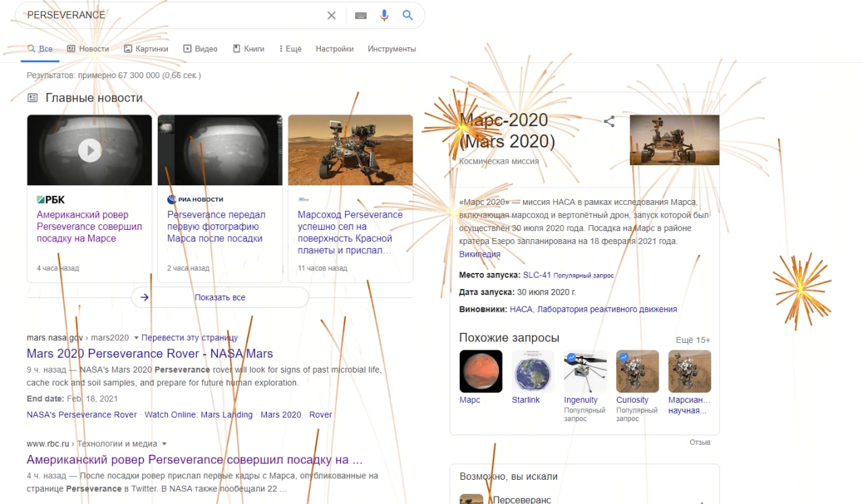
Task: Click the Главные новости heading icon
Action: point(32,98)
